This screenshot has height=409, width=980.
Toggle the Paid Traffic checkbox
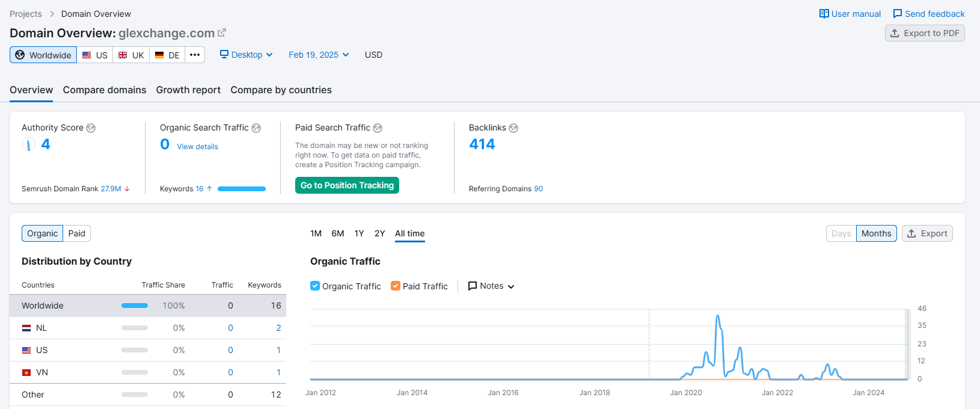[396, 286]
